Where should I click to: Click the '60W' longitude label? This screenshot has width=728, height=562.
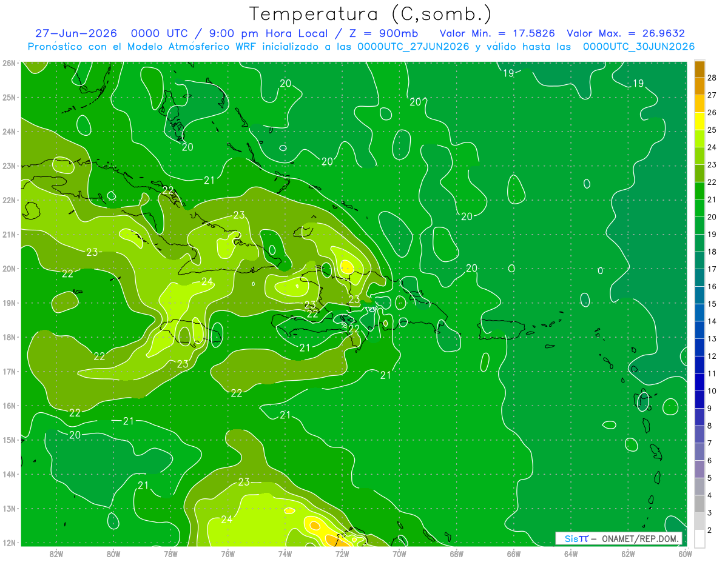coord(686,554)
